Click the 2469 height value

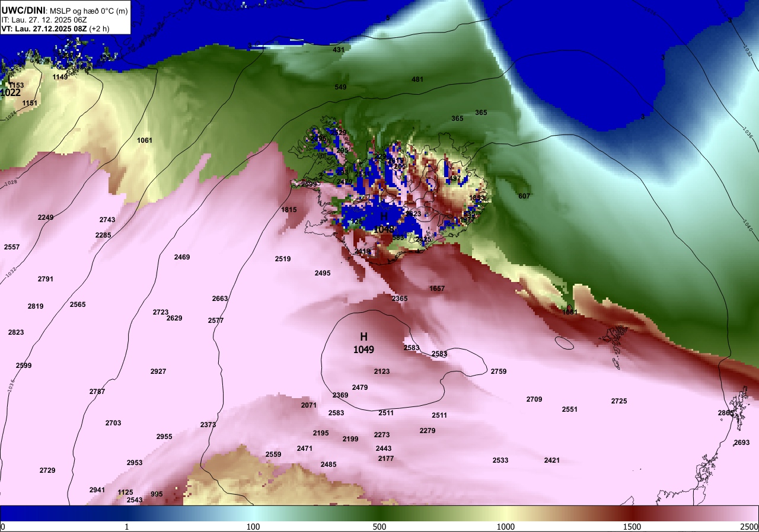click(182, 257)
